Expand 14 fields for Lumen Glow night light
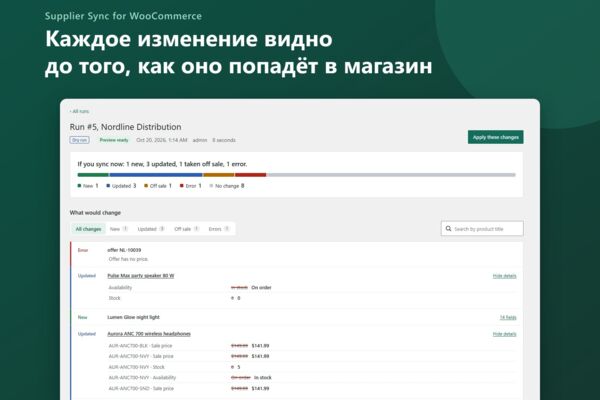The image size is (600, 400). point(508,317)
